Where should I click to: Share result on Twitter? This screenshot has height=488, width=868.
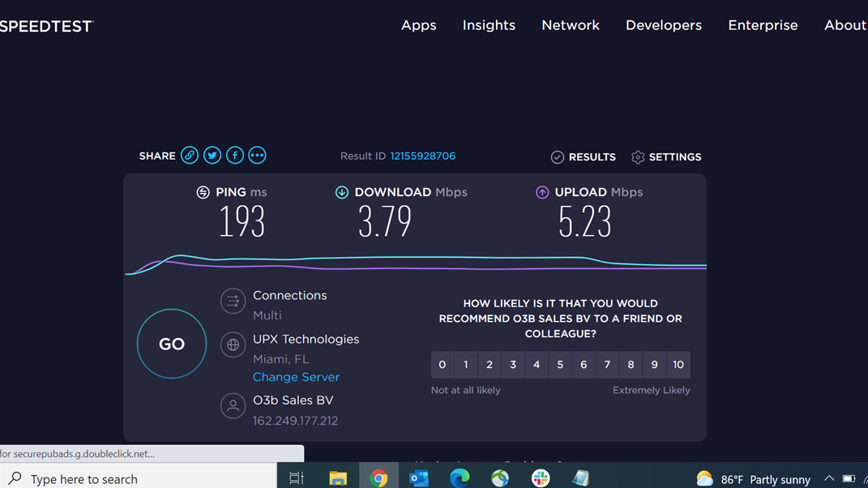click(x=212, y=156)
